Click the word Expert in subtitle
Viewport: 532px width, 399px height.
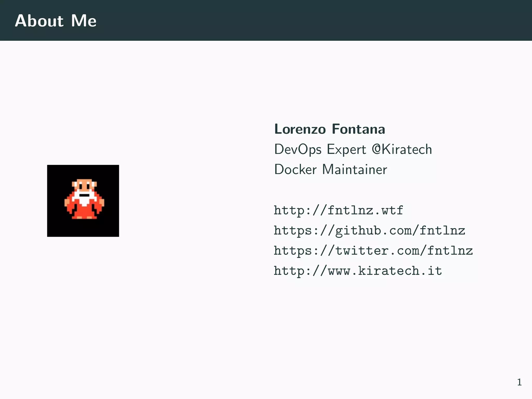click(346, 150)
